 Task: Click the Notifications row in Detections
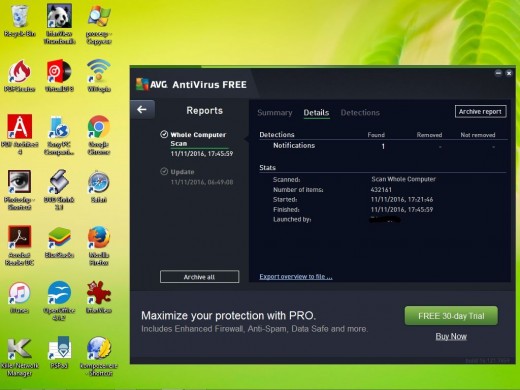pyautogui.click(x=383, y=146)
